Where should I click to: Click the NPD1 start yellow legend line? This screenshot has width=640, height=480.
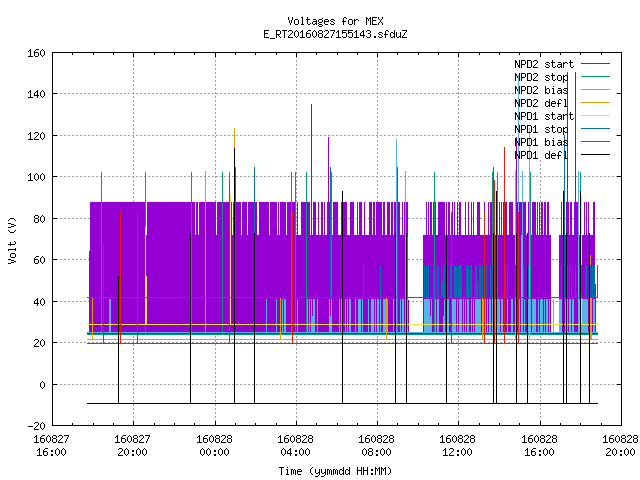[x=595, y=116]
